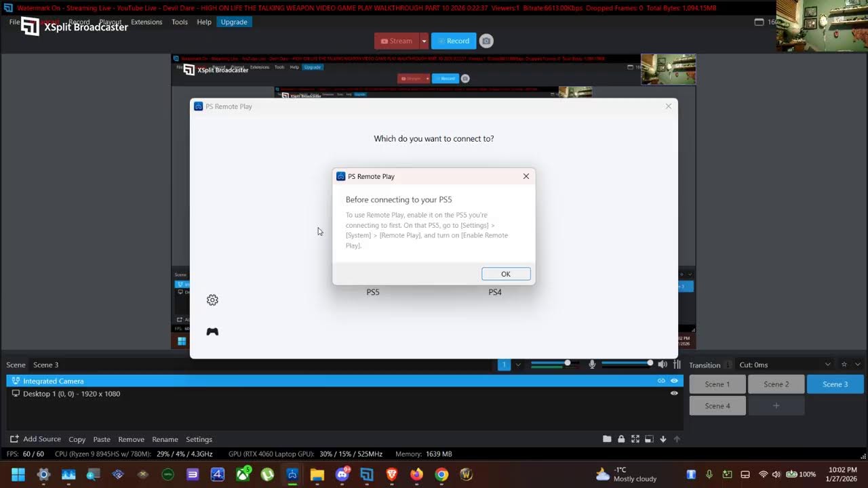
Task: Open the Help menu
Action: tap(204, 22)
